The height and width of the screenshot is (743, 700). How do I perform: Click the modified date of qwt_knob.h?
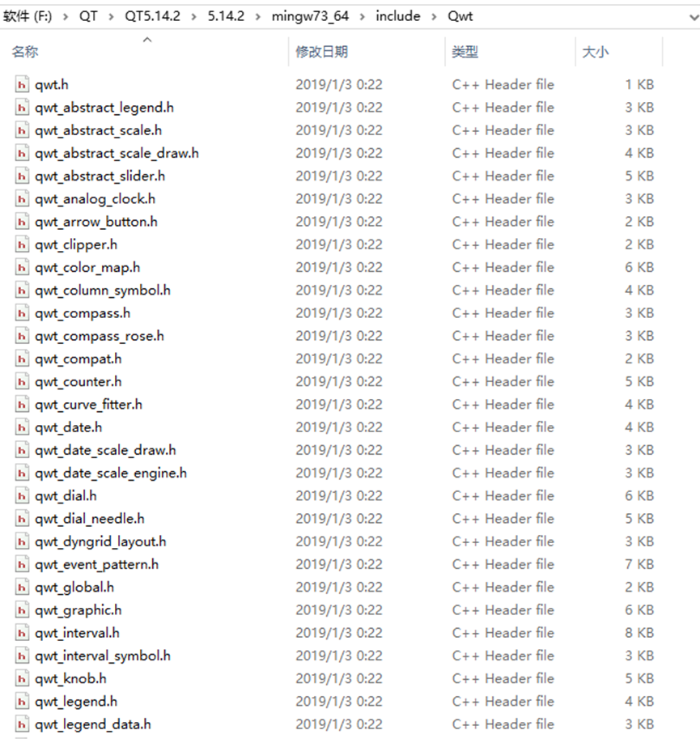(339, 678)
